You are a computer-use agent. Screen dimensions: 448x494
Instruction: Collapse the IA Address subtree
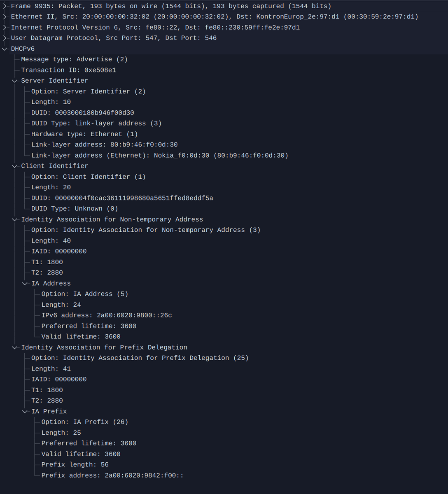coord(25,283)
